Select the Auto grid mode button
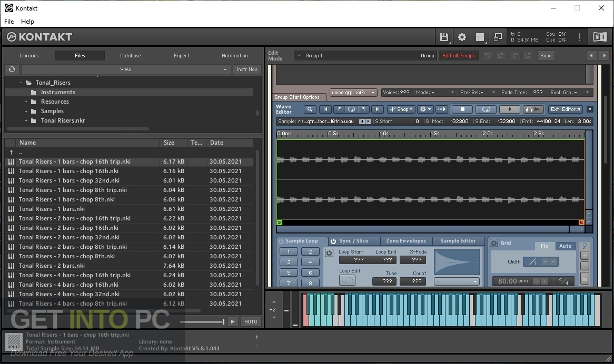 pyautogui.click(x=565, y=246)
